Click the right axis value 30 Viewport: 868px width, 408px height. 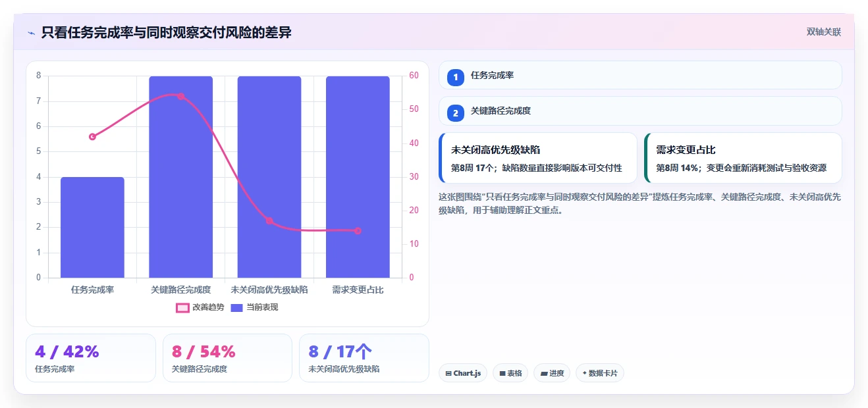coord(414,177)
